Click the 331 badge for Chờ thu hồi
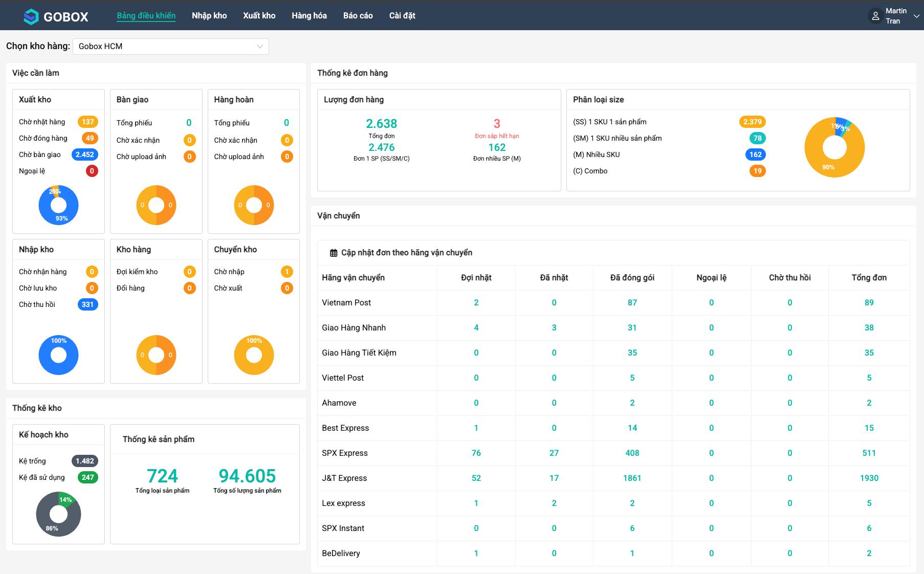Screen dimensions: 924x574 [x=87, y=304]
